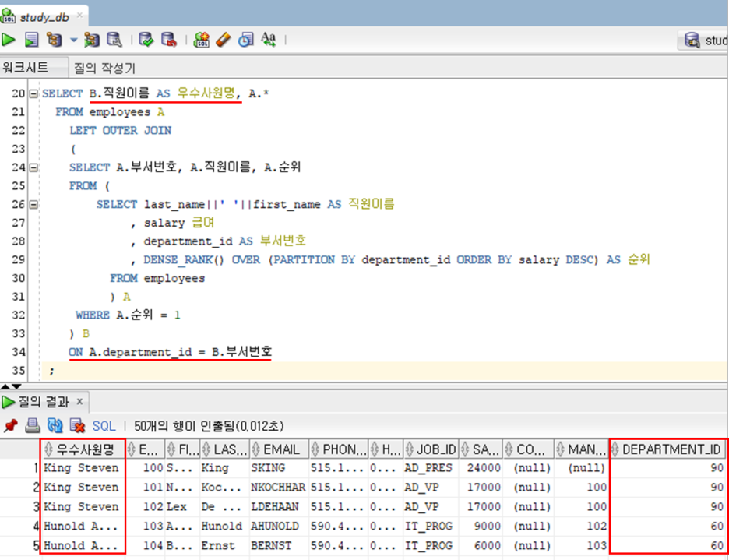Open SQL History clock icon
Screen dimensions: 729x560
click(x=246, y=40)
